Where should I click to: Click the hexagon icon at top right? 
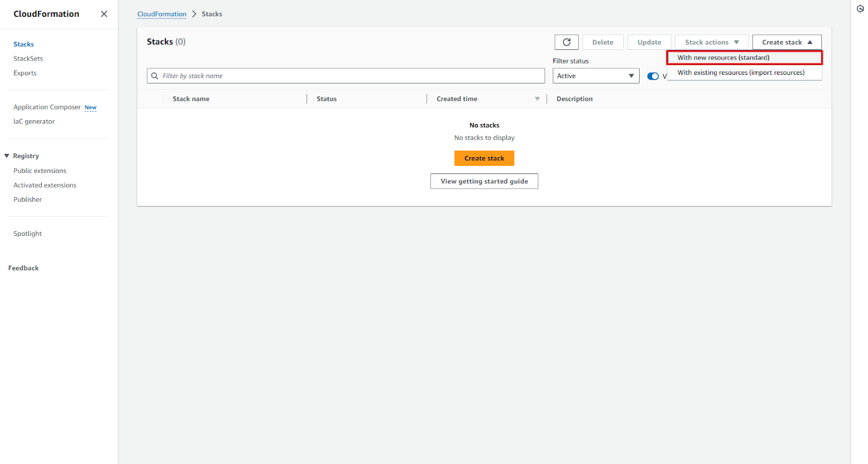tap(860, 9)
